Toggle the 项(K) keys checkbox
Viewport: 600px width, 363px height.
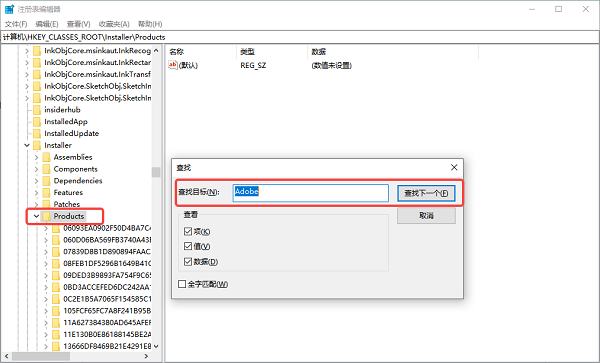[x=188, y=231]
